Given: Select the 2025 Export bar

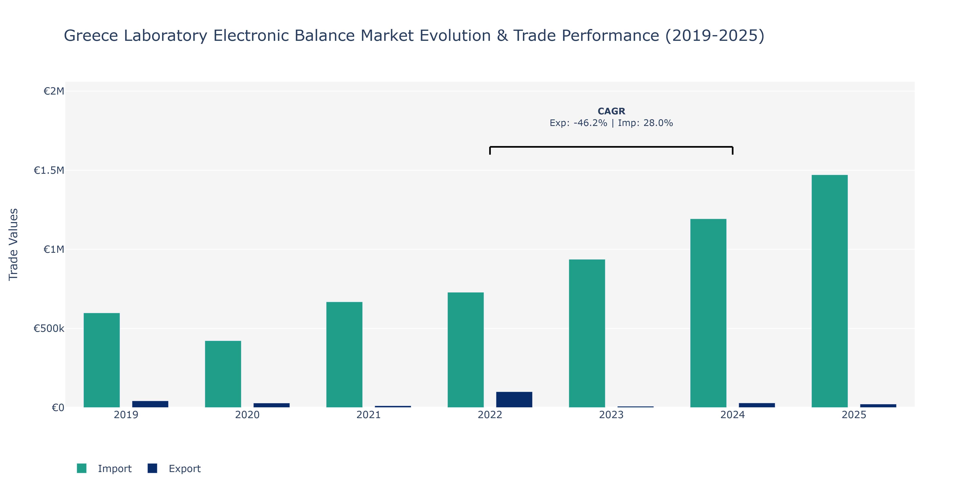Looking at the screenshot, I should pyautogui.click(x=878, y=405).
